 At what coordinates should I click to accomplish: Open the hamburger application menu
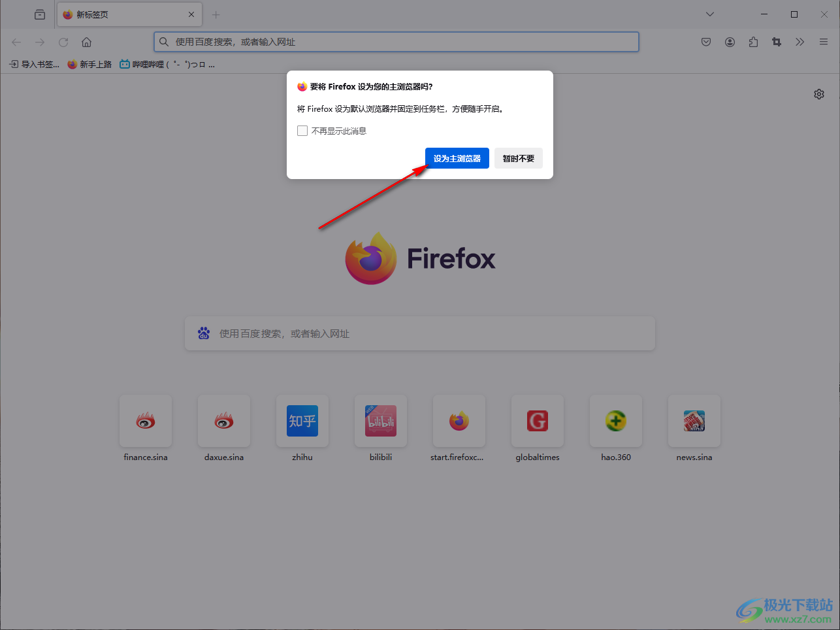click(824, 42)
